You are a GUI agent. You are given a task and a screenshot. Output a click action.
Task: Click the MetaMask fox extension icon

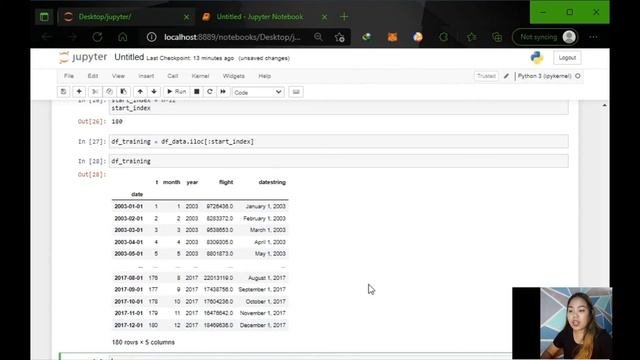(392, 37)
